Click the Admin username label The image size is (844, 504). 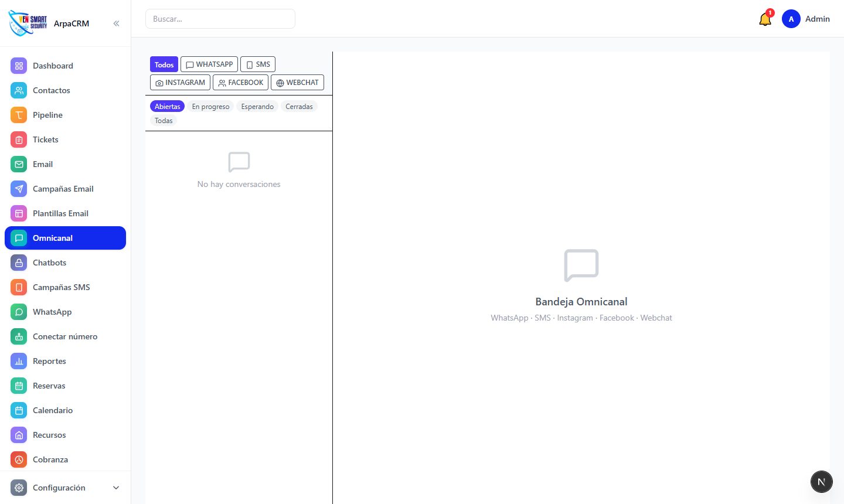tap(818, 19)
